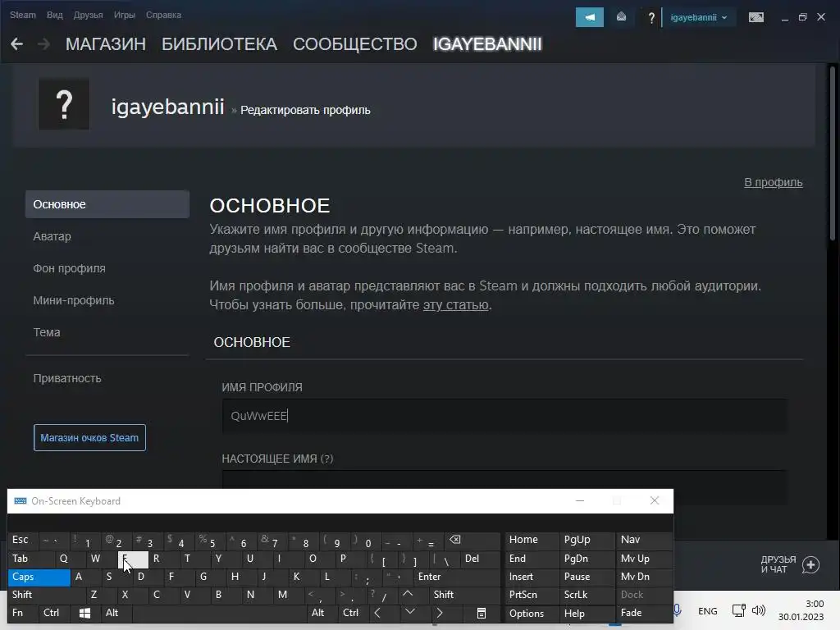Image resolution: width=840 pixels, height=630 pixels.
Task: Toggle left Shift on On-Screen Keyboard
Action: (46, 595)
